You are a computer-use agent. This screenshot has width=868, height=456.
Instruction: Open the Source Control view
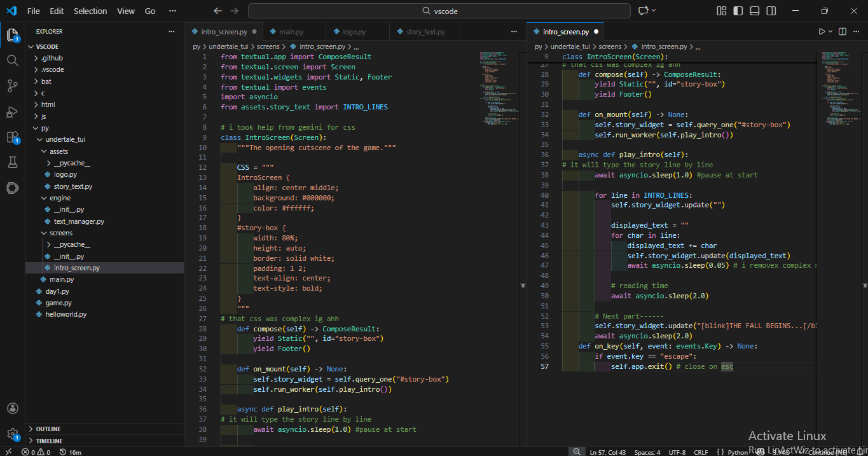click(x=13, y=86)
